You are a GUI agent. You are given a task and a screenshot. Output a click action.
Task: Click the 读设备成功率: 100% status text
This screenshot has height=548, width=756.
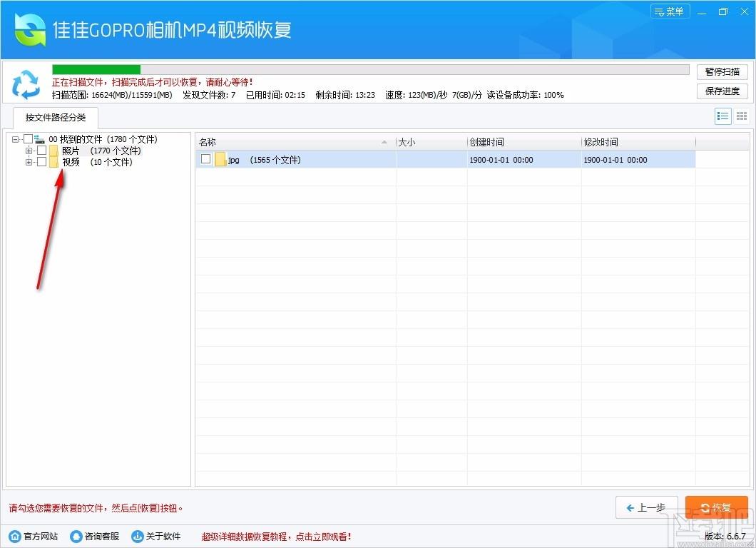tap(525, 95)
